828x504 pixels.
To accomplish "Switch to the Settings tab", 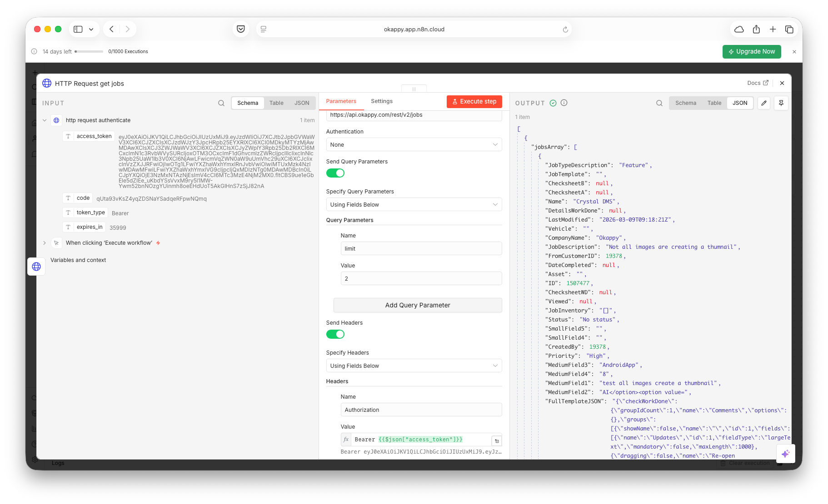I will click(x=382, y=101).
